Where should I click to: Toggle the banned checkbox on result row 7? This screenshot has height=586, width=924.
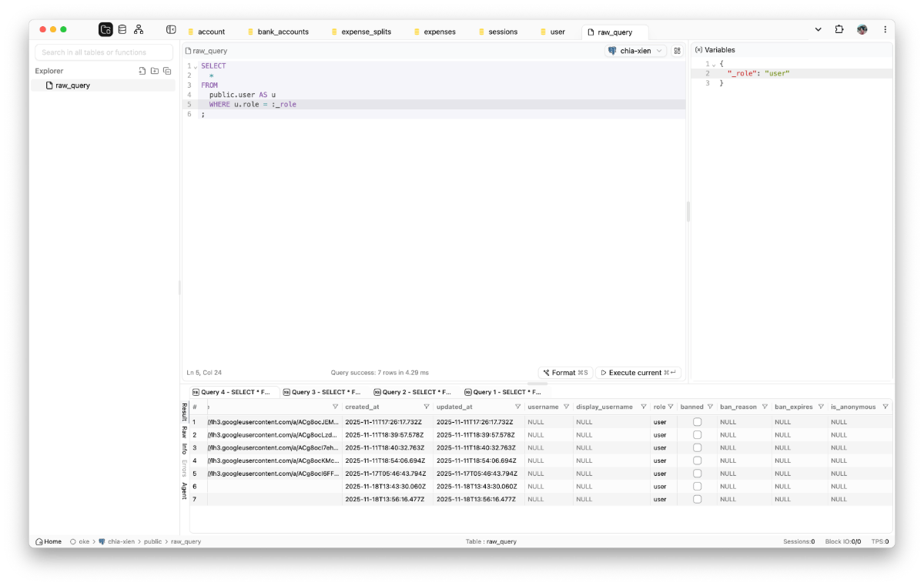pos(697,499)
